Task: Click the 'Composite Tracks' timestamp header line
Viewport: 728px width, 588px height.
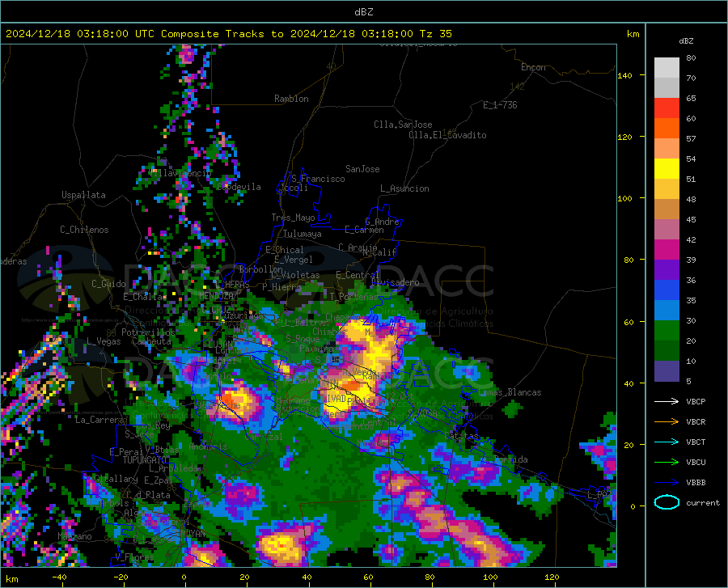Action: (x=228, y=34)
